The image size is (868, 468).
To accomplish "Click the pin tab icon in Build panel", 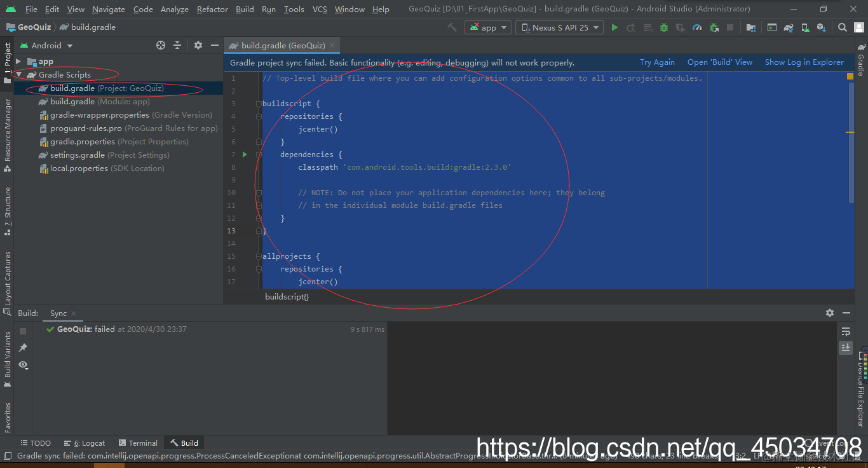I will (23, 348).
